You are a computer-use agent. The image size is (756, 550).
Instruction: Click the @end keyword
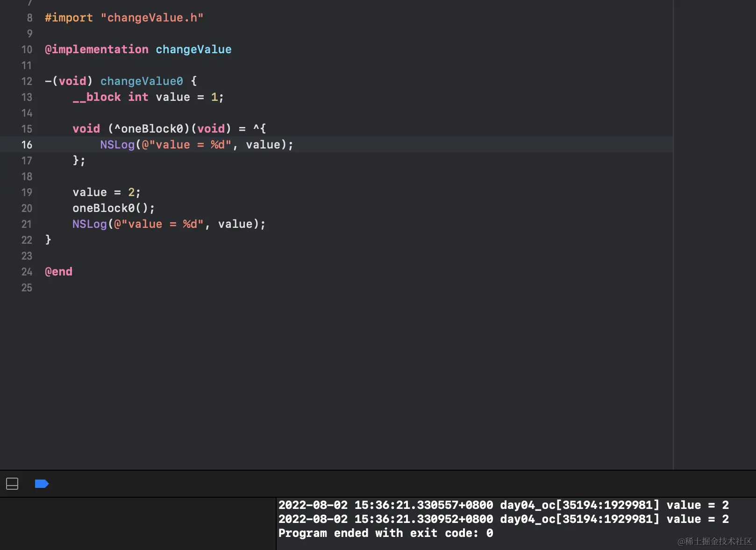[58, 272]
